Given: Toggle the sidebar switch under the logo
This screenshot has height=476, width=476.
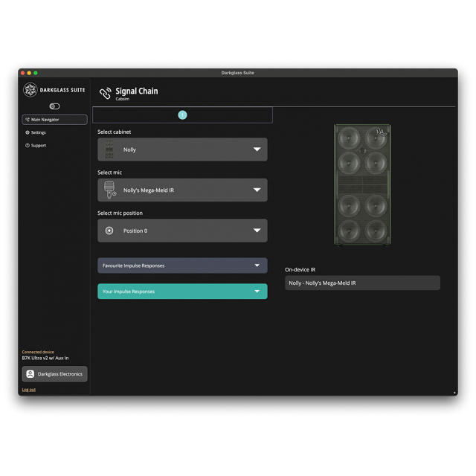Looking at the screenshot, I should coord(54,106).
